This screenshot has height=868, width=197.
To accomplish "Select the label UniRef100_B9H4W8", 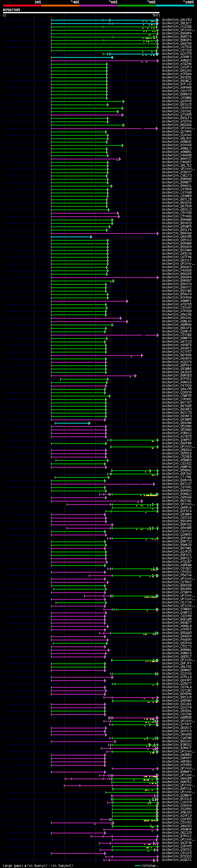I will pos(177,243).
